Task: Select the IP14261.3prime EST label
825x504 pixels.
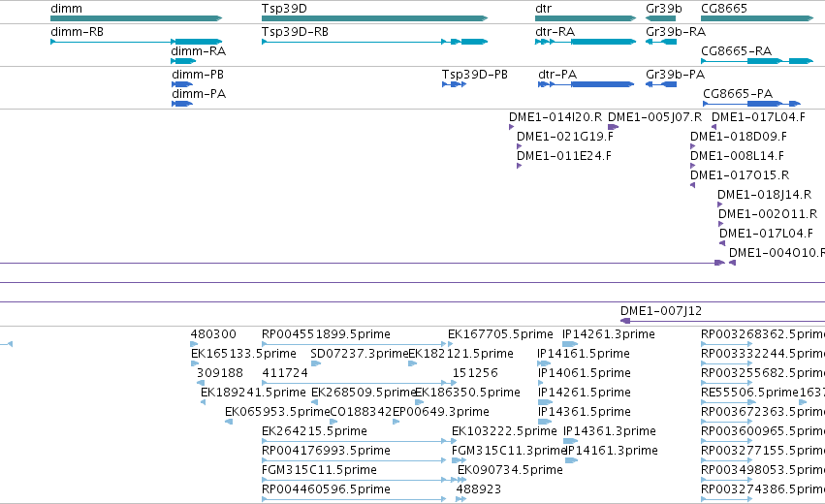Action: (608, 334)
